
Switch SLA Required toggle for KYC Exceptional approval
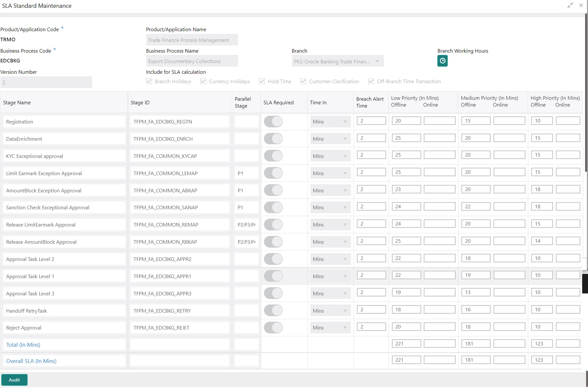[273, 156]
